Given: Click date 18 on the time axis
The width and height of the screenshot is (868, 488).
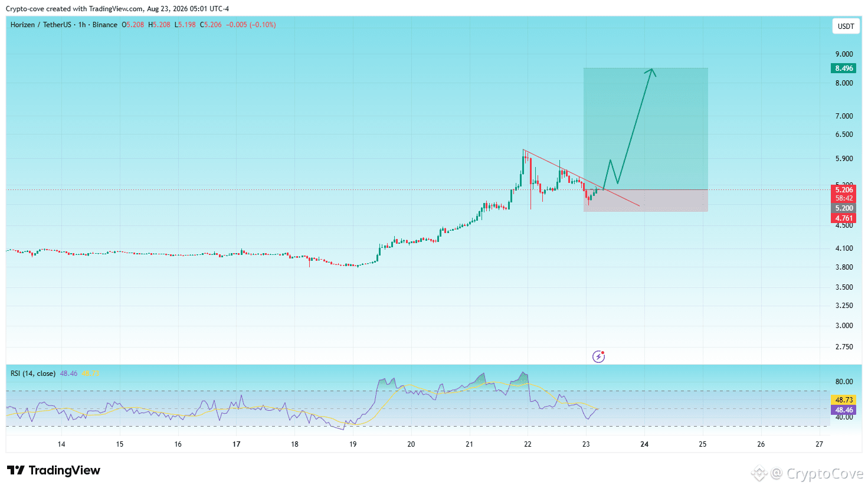Looking at the screenshot, I should tap(294, 444).
